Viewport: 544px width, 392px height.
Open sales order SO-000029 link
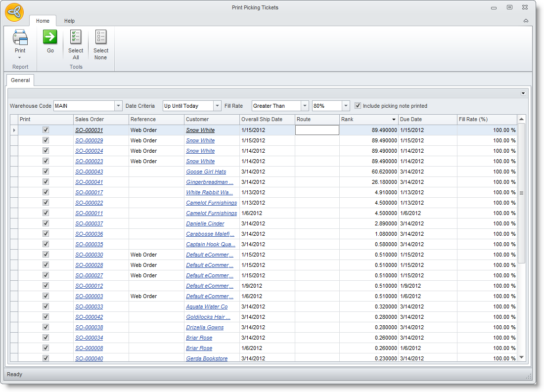click(x=89, y=140)
